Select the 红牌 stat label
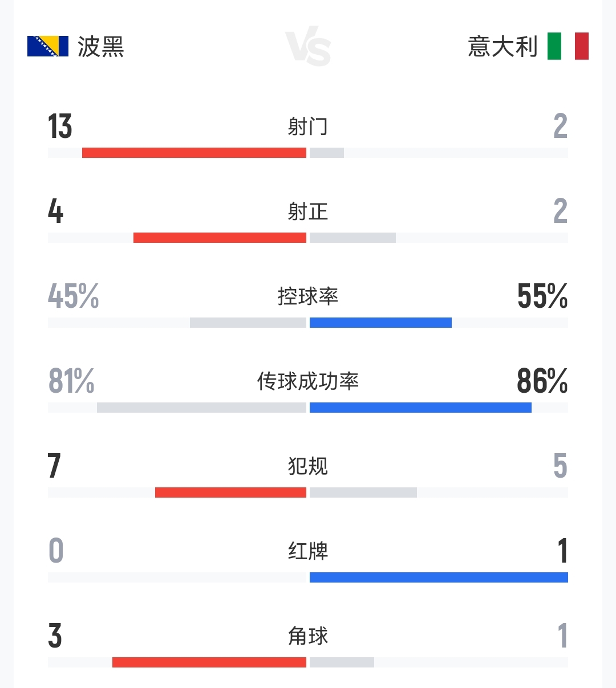This screenshot has height=688, width=616. point(308,551)
